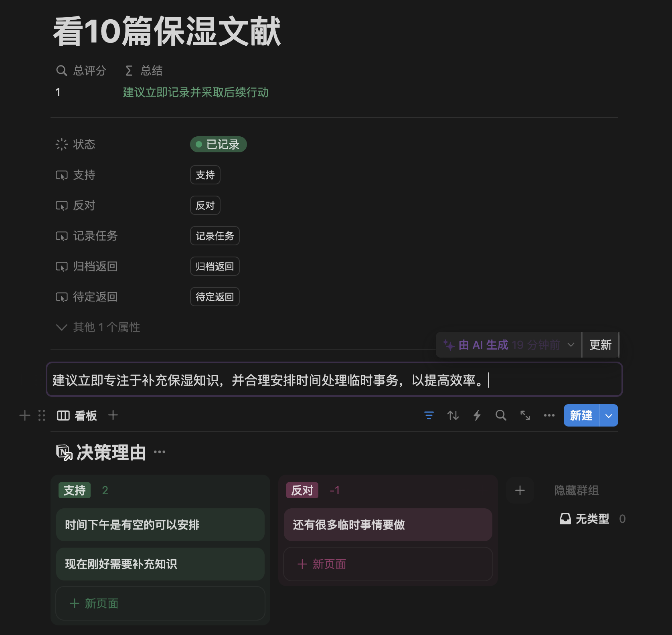The height and width of the screenshot is (635, 672).
Task: Open the dropdown arrow beside 新建 button
Action: coord(609,416)
